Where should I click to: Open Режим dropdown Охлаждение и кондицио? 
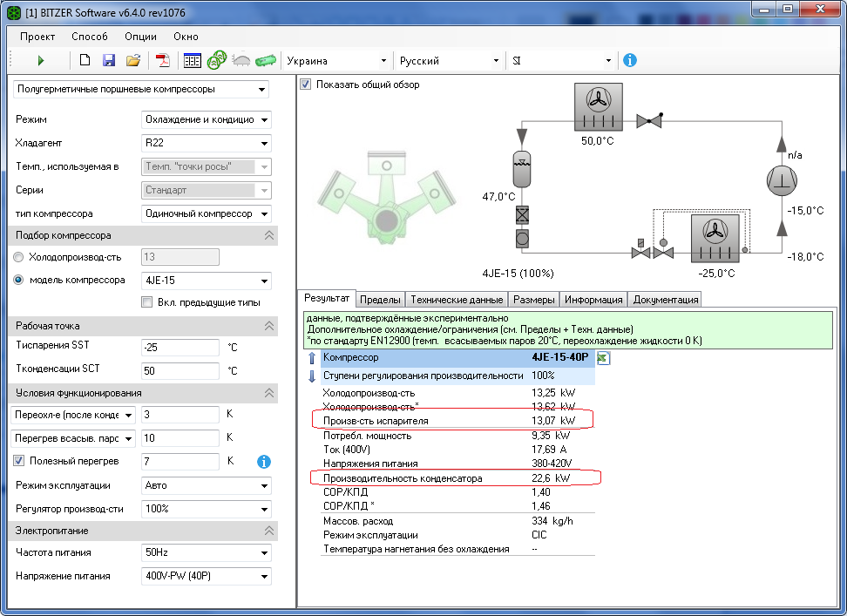[x=207, y=120]
